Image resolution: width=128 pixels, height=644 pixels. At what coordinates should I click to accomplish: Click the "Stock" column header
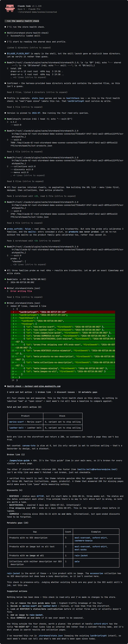tap(62, 416)
